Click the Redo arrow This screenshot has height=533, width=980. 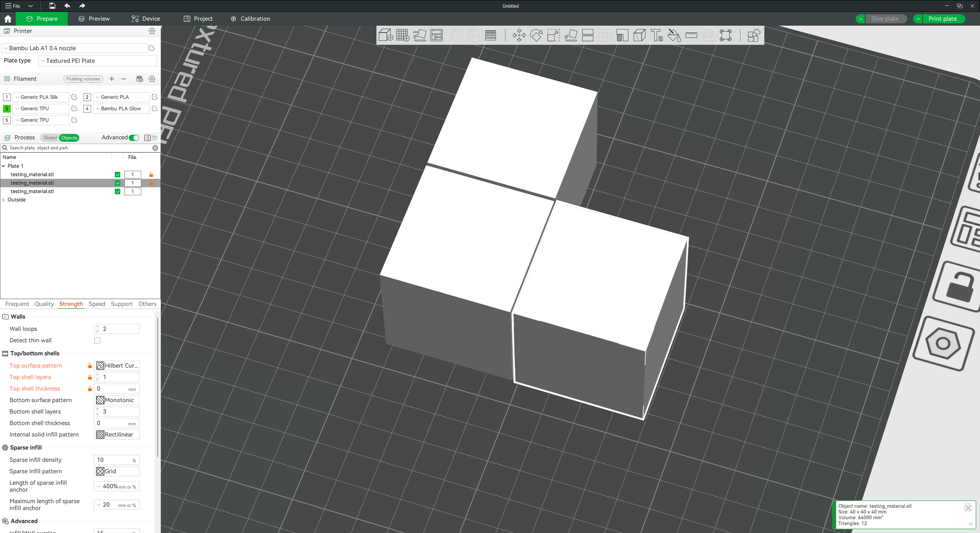click(x=82, y=6)
